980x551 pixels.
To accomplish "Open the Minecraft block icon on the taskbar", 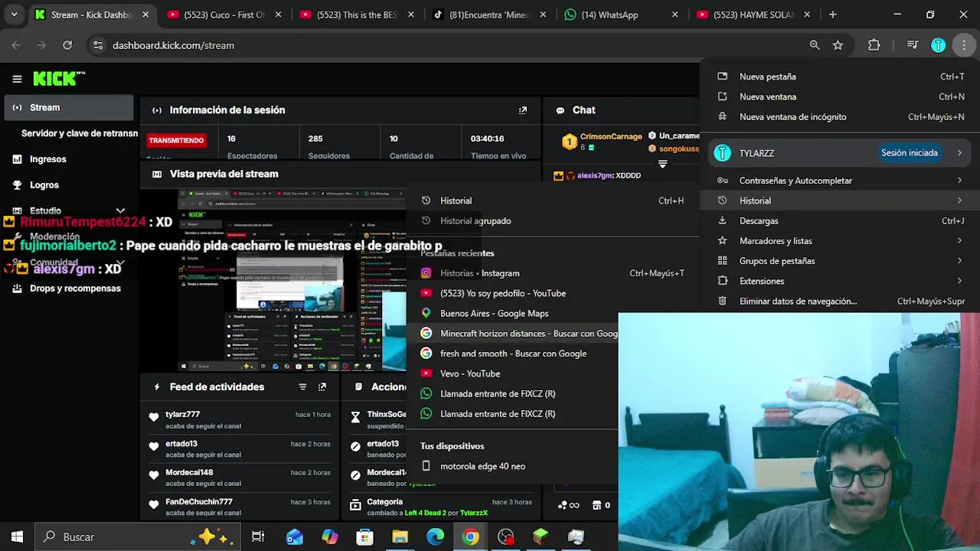I will pos(541,537).
